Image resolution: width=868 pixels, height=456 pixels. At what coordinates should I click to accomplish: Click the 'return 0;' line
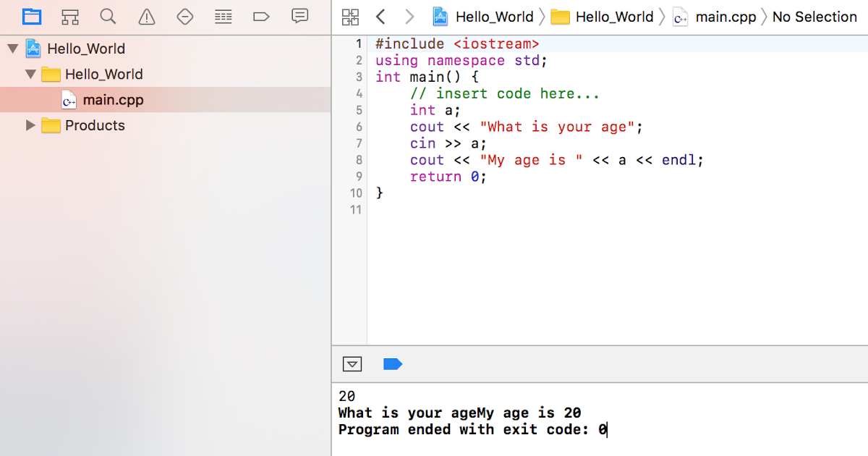pos(448,177)
